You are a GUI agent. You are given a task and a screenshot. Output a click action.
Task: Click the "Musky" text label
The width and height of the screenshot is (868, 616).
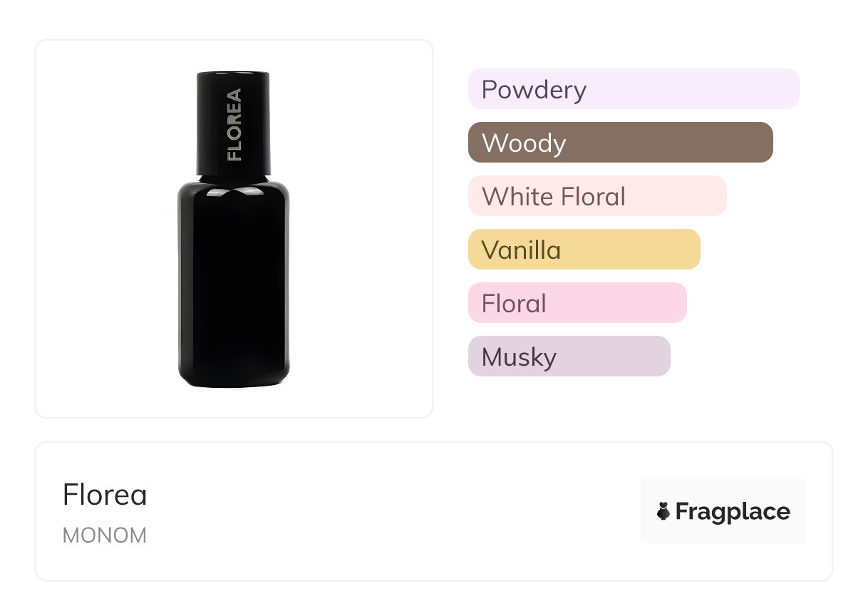point(519,357)
